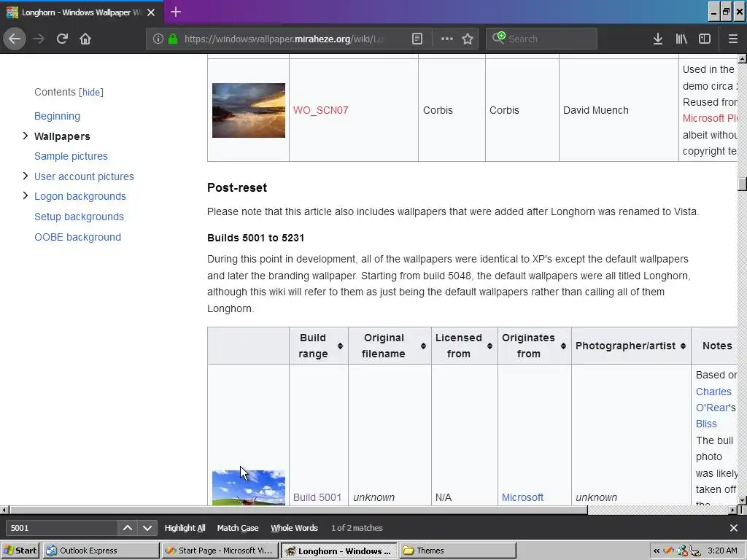Switch to Themes folder in taskbar
The image size is (747, 560).
[457, 551]
